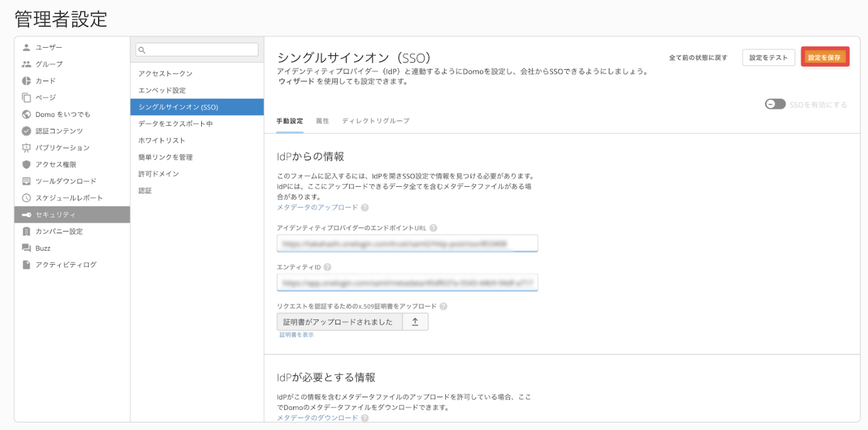The width and height of the screenshot is (868, 430).
Task: Click the Buzz chat bubble icon
Action: (26, 248)
